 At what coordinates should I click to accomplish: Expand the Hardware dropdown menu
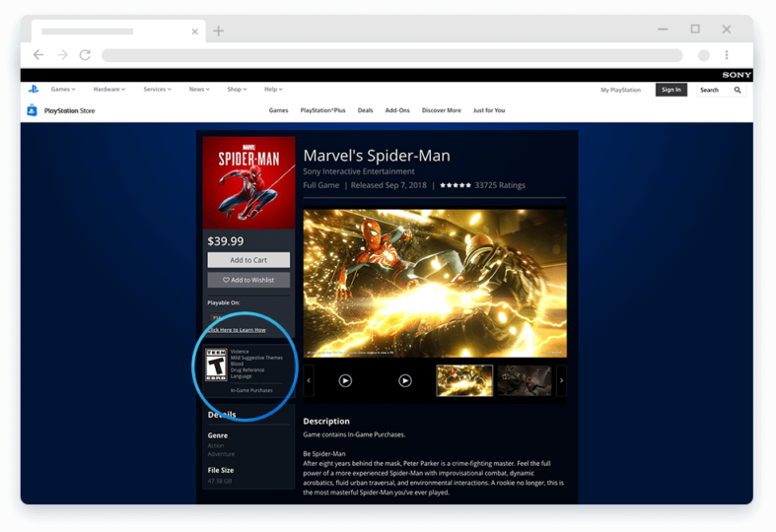(108, 90)
